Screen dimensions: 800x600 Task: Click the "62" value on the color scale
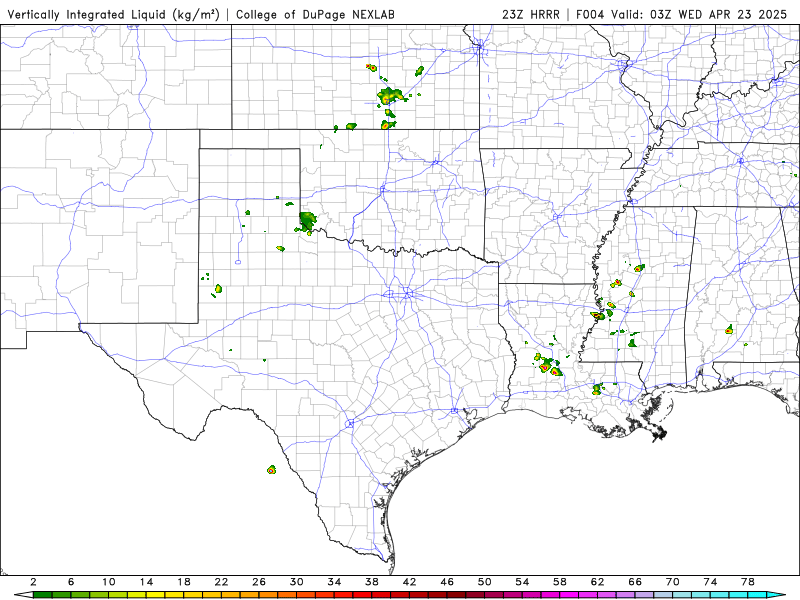pyautogui.click(x=597, y=582)
